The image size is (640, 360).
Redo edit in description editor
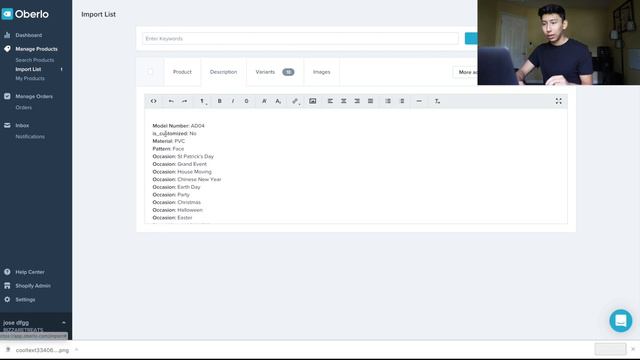184,101
